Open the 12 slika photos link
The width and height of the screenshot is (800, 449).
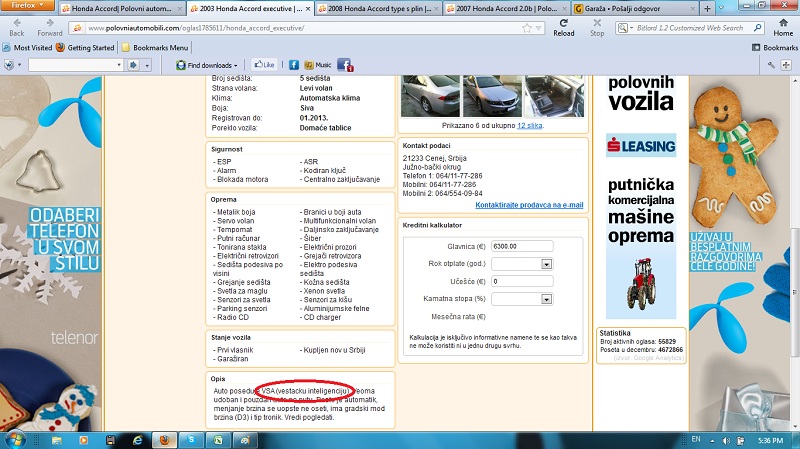click(x=530, y=126)
